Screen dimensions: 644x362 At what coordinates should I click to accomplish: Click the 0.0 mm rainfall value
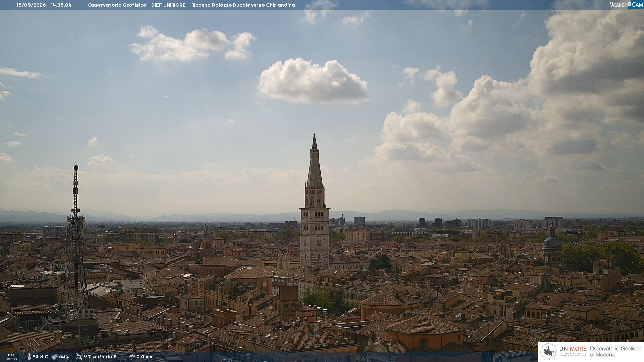tap(145, 357)
